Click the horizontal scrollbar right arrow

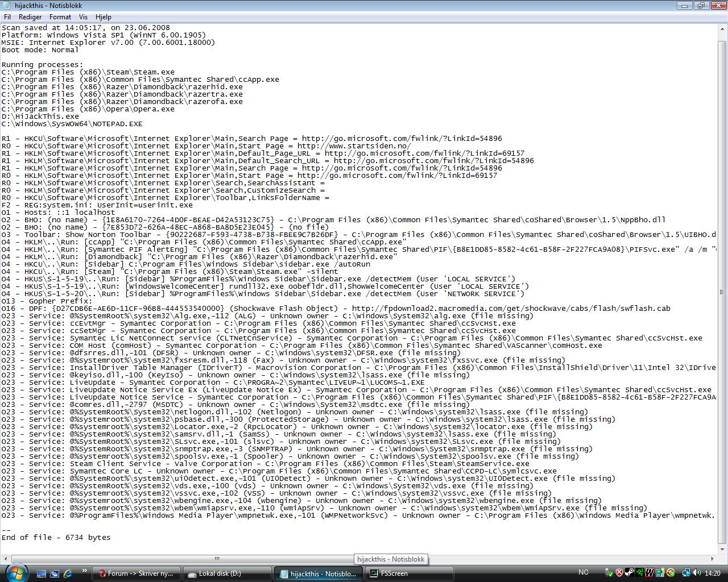(x=713, y=559)
